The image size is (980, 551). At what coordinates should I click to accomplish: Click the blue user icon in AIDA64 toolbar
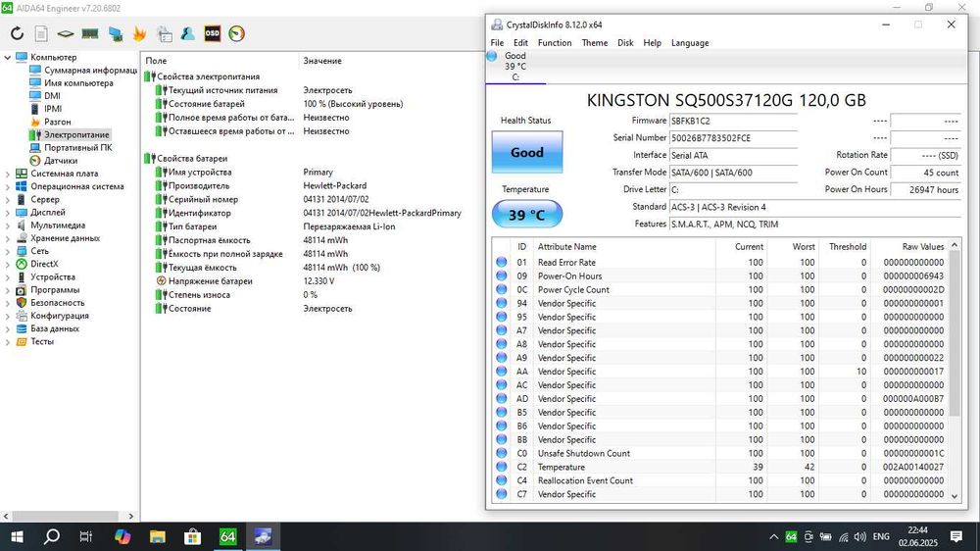[187, 33]
